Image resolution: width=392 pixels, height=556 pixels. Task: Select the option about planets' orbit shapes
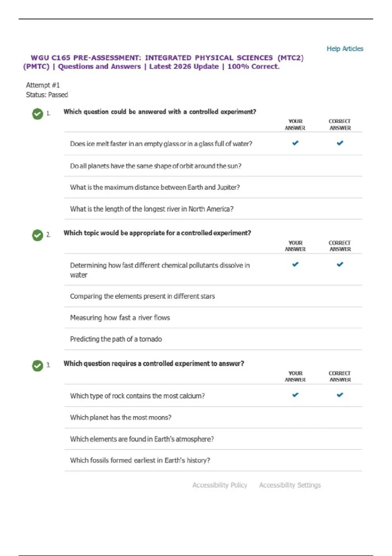[x=155, y=166]
